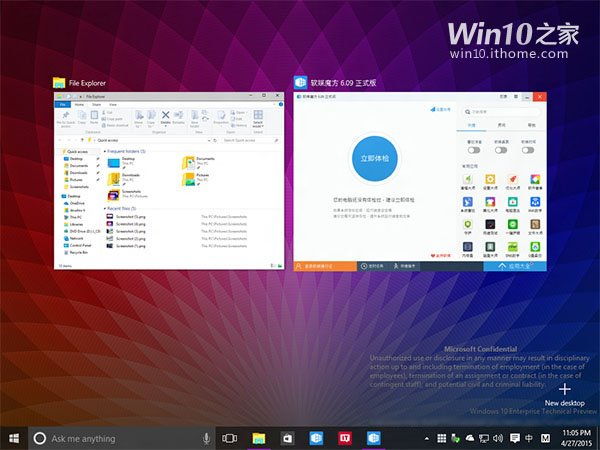Click the Paste icon in the ribbon
Screen dimensions: 600x450
tap(94, 117)
